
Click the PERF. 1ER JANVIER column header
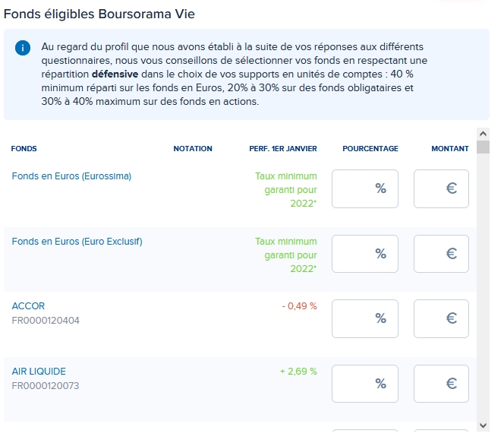click(283, 149)
